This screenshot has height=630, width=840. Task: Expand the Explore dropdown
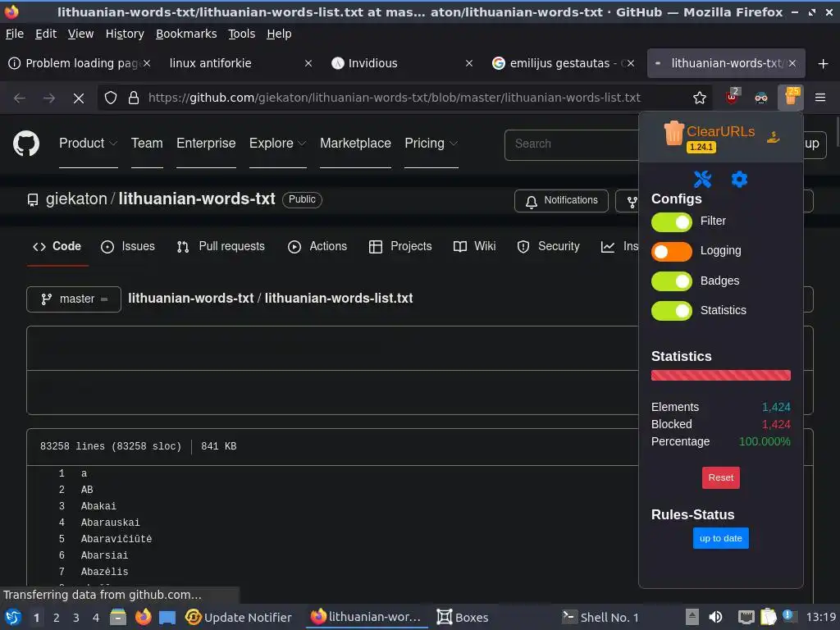coord(277,143)
